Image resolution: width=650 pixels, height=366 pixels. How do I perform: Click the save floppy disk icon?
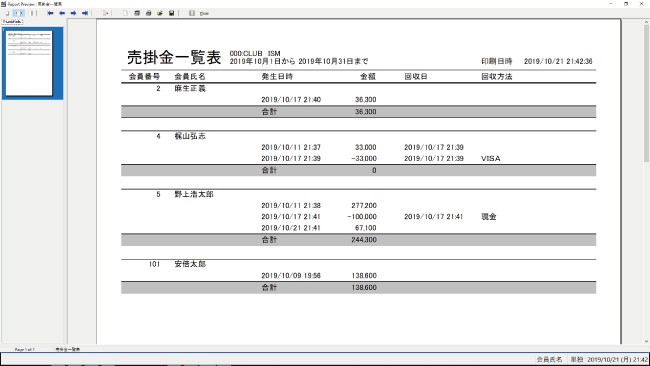(x=172, y=13)
